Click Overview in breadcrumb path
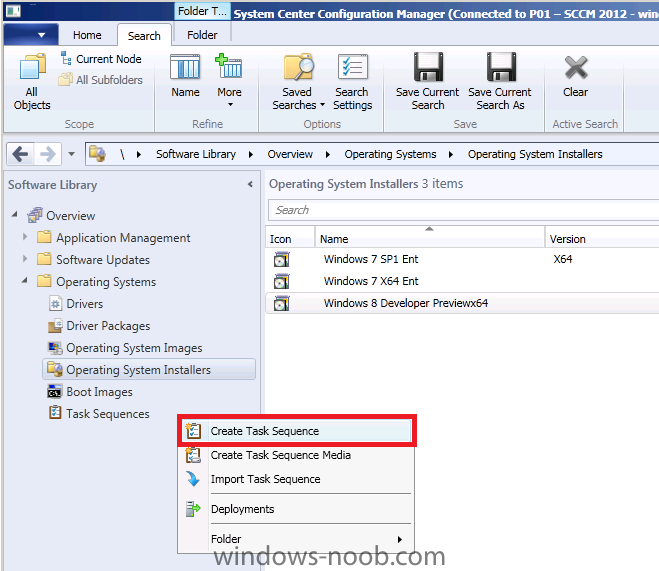 coord(290,154)
